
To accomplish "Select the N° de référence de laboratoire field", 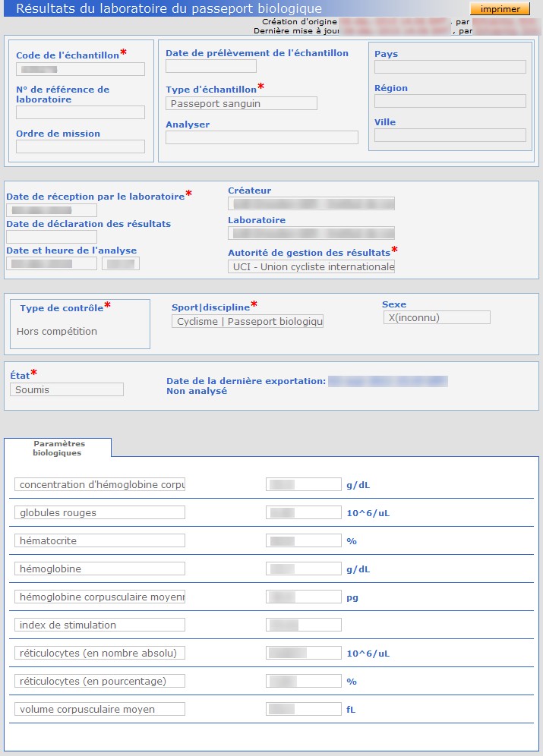I will pos(80,112).
